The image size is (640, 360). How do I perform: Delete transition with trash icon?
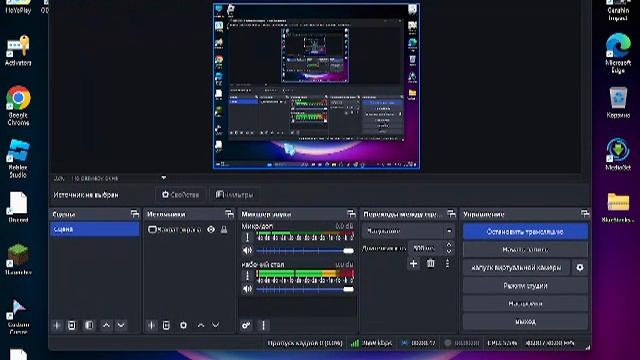coord(431,264)
